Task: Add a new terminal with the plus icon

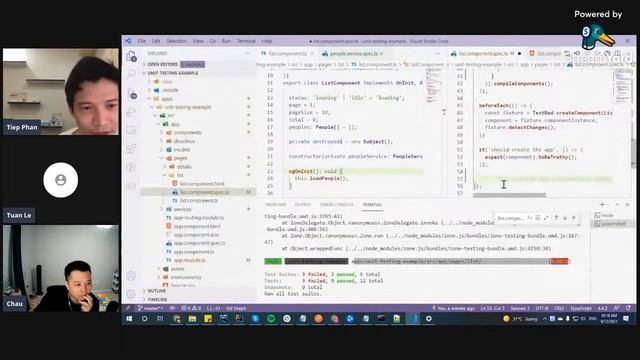Action: [602, 204]
